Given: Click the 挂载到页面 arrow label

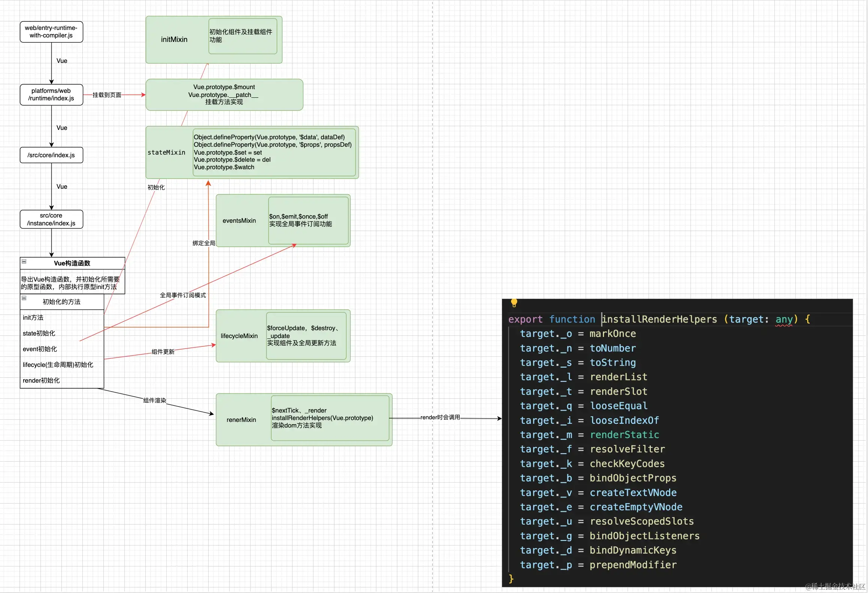Looking at the screenshot, I should coord(107,95).
